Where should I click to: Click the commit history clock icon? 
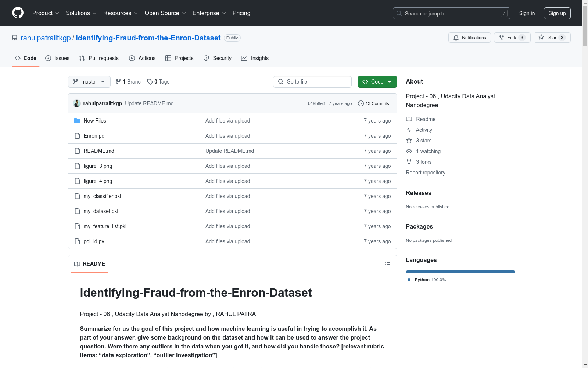click(x=361, y=103)
